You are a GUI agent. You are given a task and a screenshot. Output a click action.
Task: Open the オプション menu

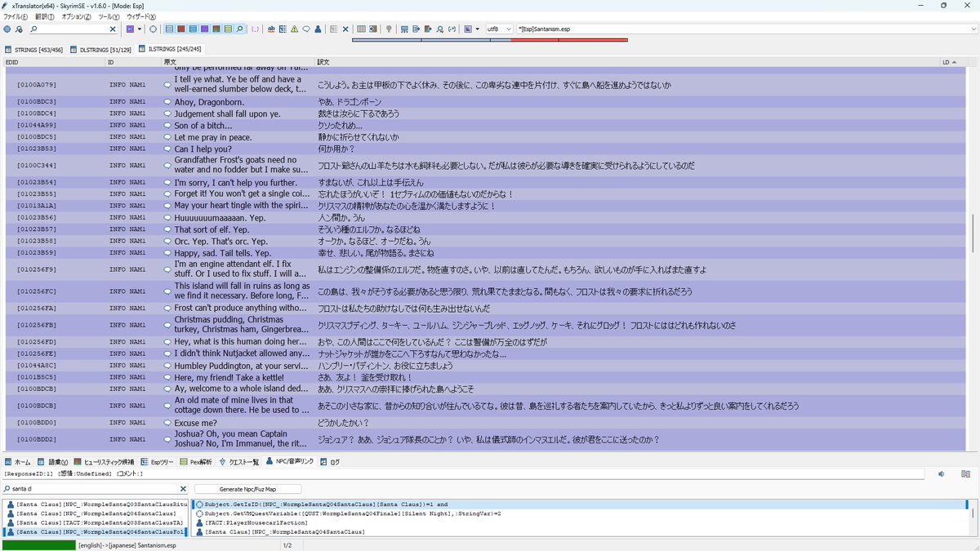[77, 16]
